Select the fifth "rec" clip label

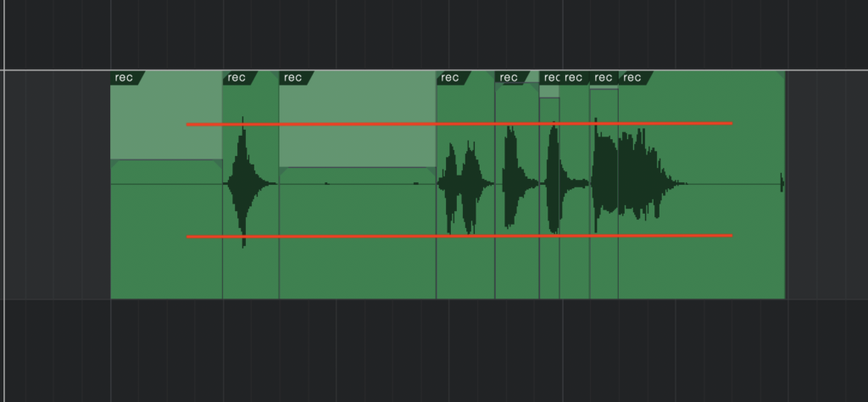(509, 78)
